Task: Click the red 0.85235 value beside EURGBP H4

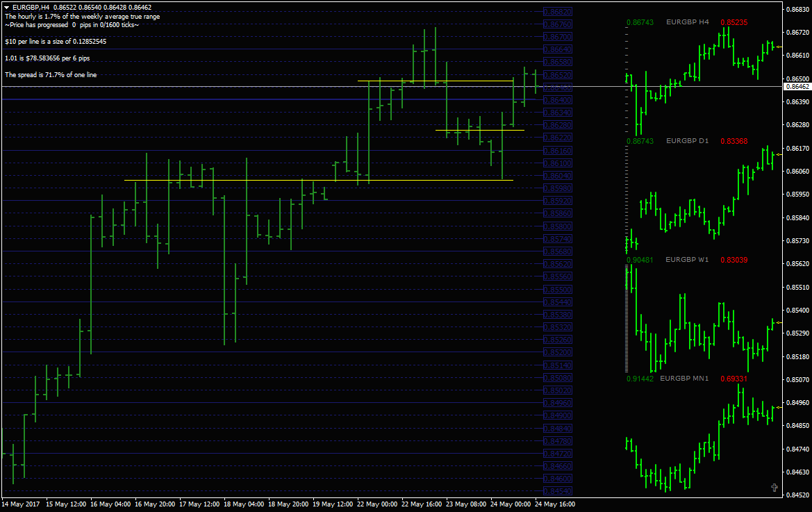Action: tap(734, 22)
